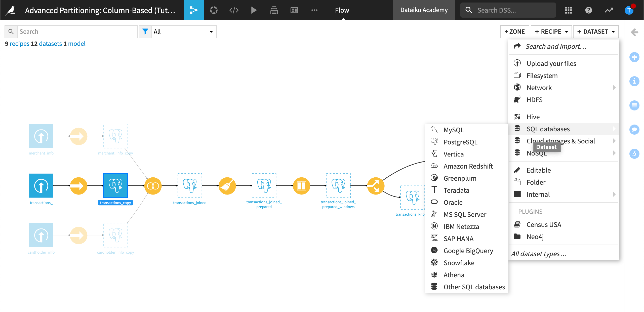Expand the Internal submenu
Screen dimensions: 644x312
(x=563, y=194)
